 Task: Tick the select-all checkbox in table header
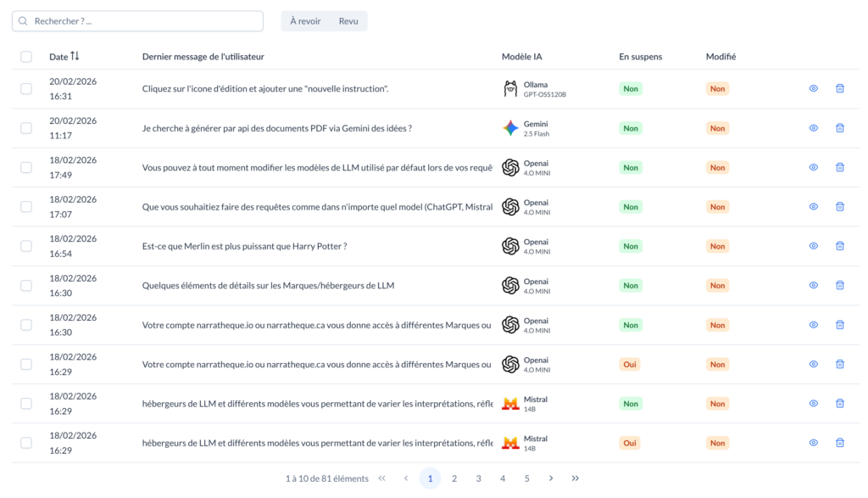click(x=26, y=57)
